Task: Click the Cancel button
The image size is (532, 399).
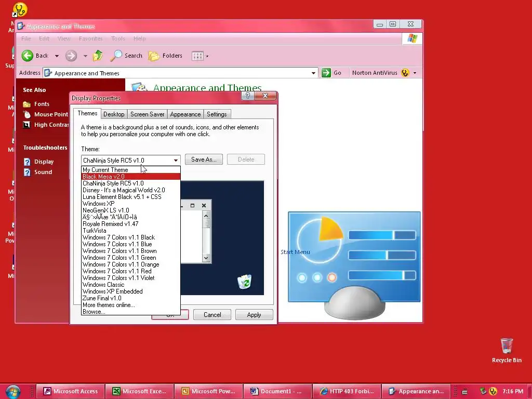Action: click(x=212, y=315)
